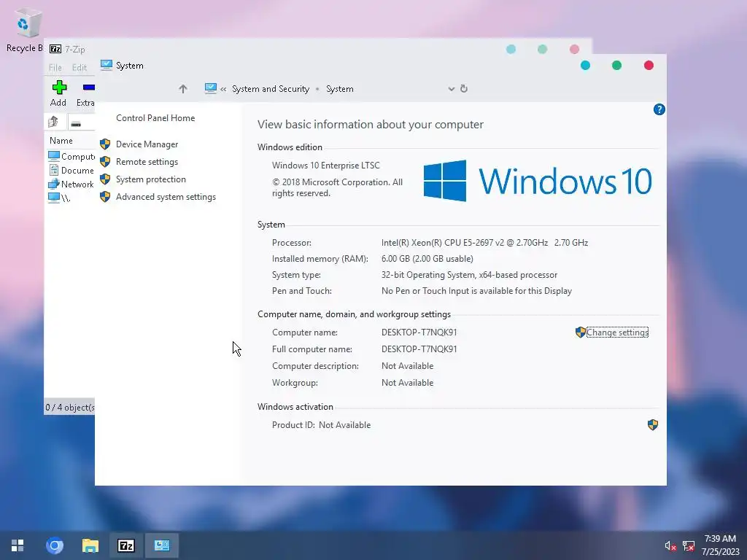This screenshot has width=747, height=560.
Task: Click the Windows 10 logo image
Action: 538,181
